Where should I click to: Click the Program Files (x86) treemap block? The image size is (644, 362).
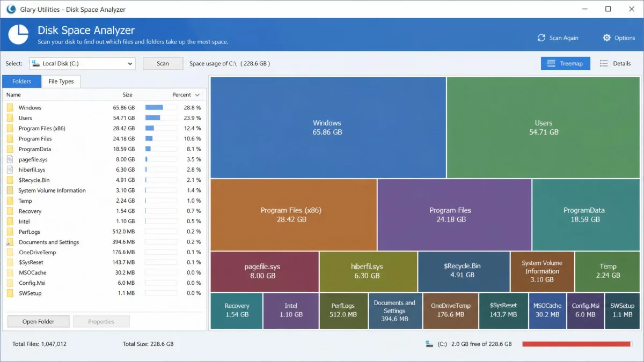pos(294,215)
